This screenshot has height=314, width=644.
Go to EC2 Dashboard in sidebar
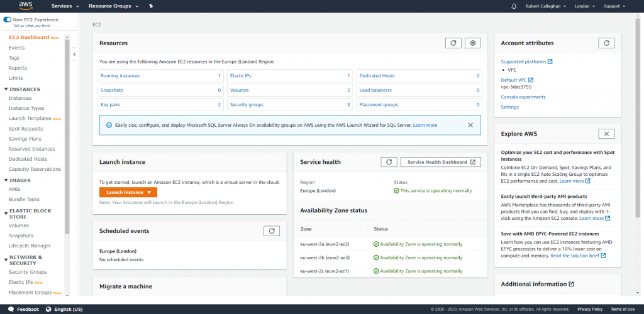pos(29,37)
